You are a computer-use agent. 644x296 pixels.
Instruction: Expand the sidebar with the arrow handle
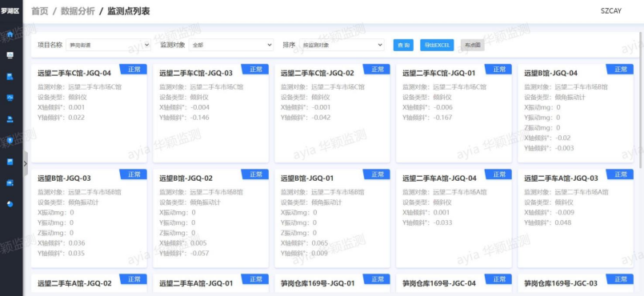pos(26,163)
